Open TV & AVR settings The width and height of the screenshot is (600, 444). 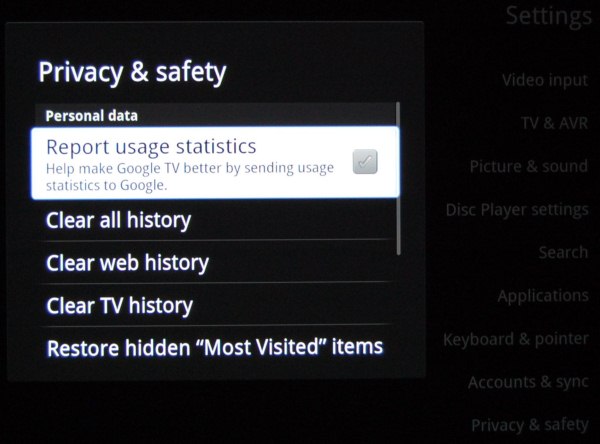point(554,123)
